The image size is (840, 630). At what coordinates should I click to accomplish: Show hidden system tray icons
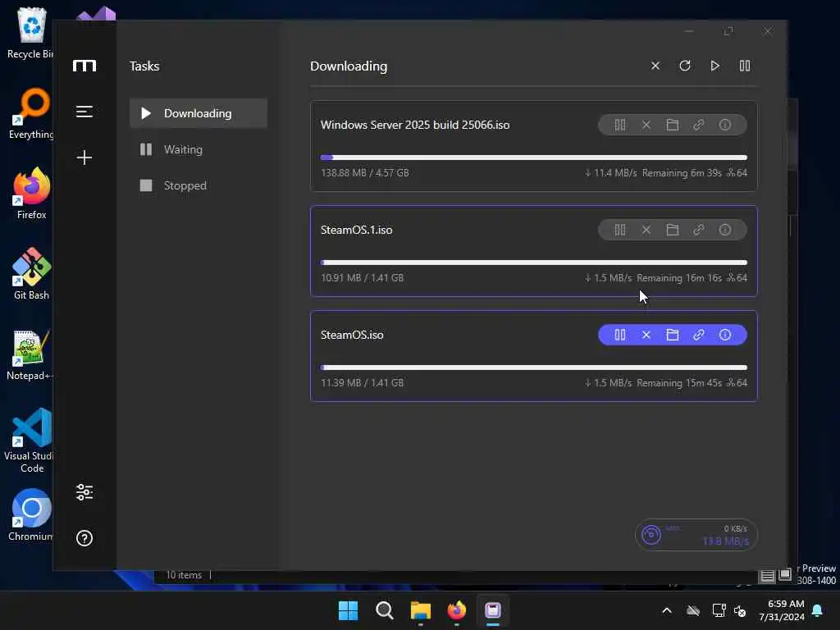667,610
